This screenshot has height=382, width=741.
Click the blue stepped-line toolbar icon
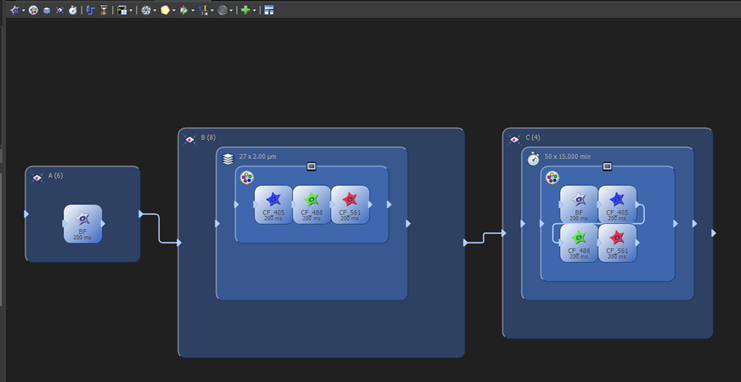coord(91,10)
